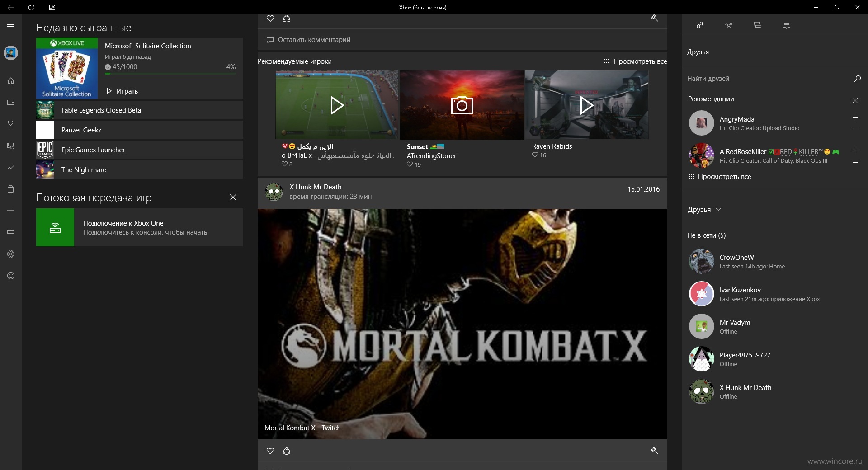Open the hamburger menu in the sidebar

point(11,27)
